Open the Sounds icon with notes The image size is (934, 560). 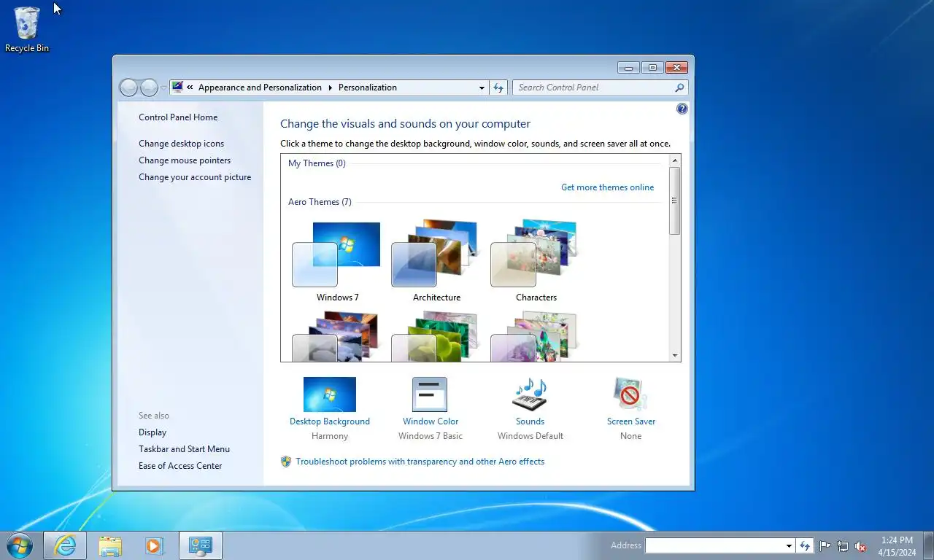click(530, 394)
